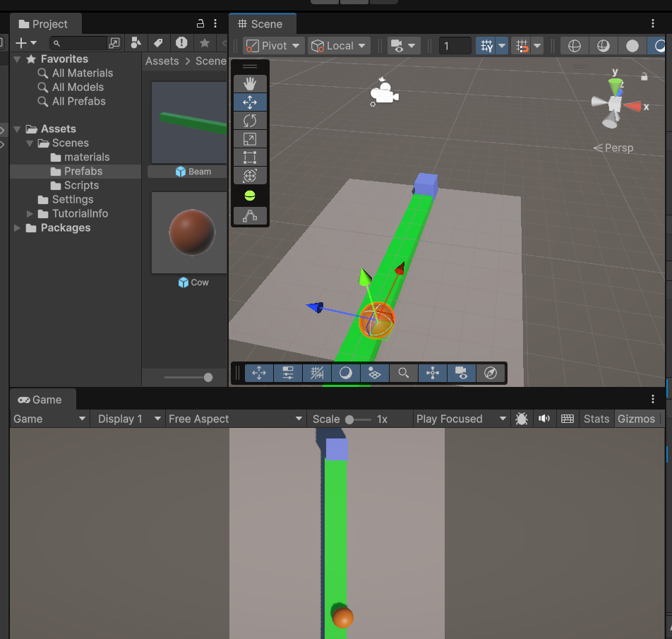Select the Game tab
672x639 pixels.
pos(40,400)
